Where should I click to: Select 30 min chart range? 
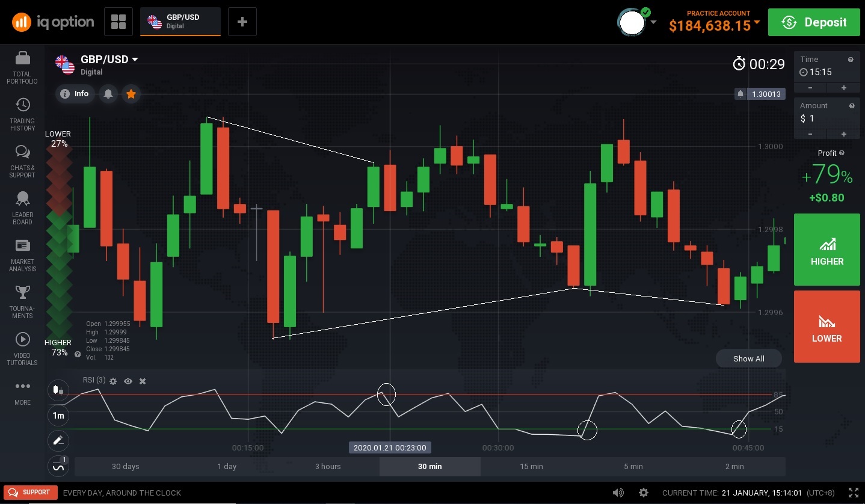(x=430, y=466)
